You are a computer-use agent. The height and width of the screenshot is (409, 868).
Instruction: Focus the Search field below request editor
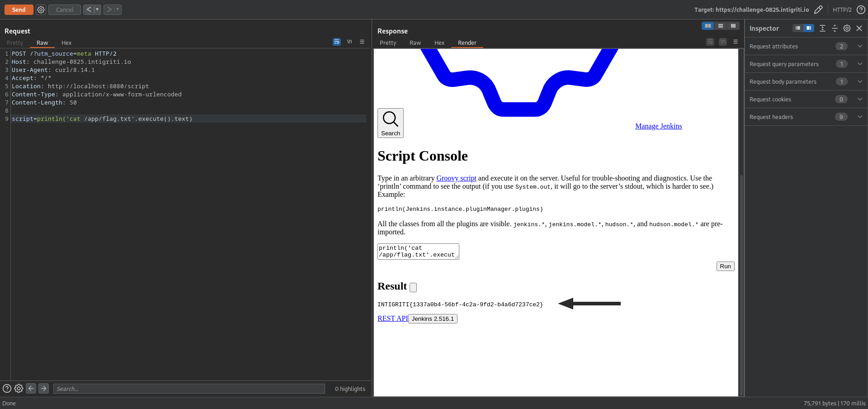189,389
